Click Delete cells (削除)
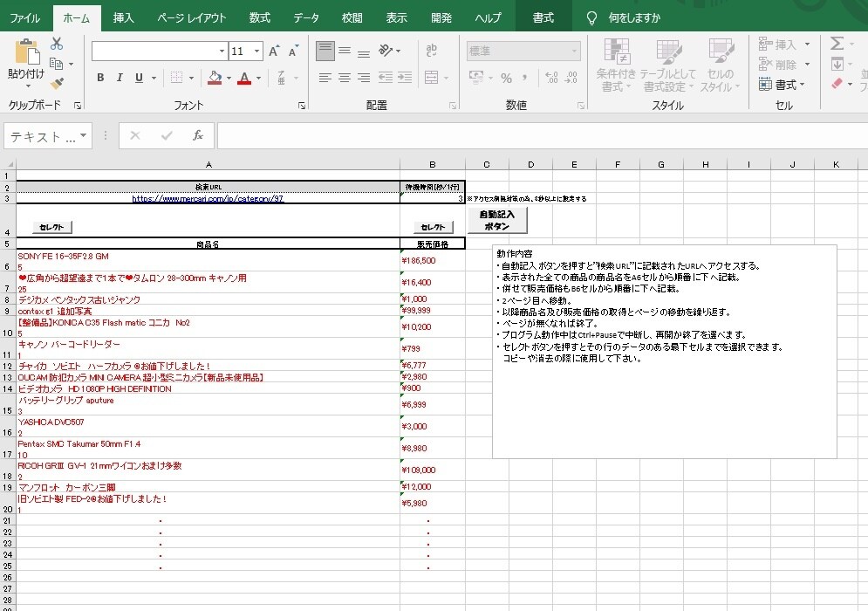 [x=777, y=65]
